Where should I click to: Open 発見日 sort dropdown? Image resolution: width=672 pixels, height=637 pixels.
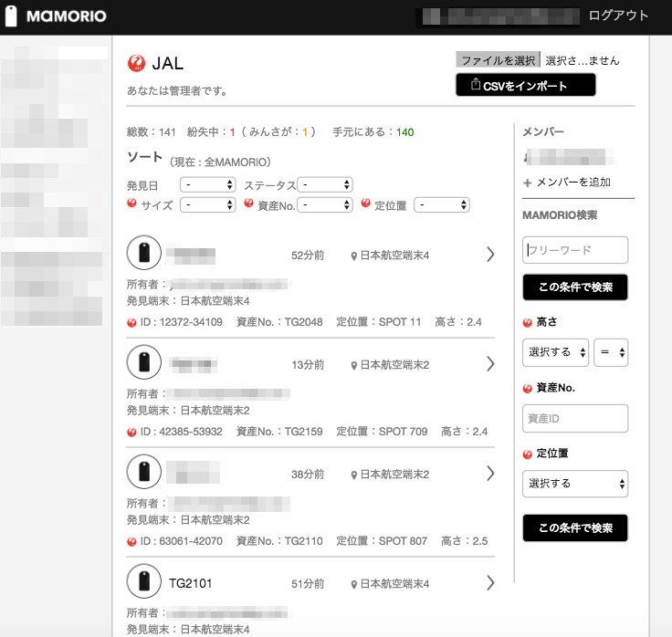208,185
